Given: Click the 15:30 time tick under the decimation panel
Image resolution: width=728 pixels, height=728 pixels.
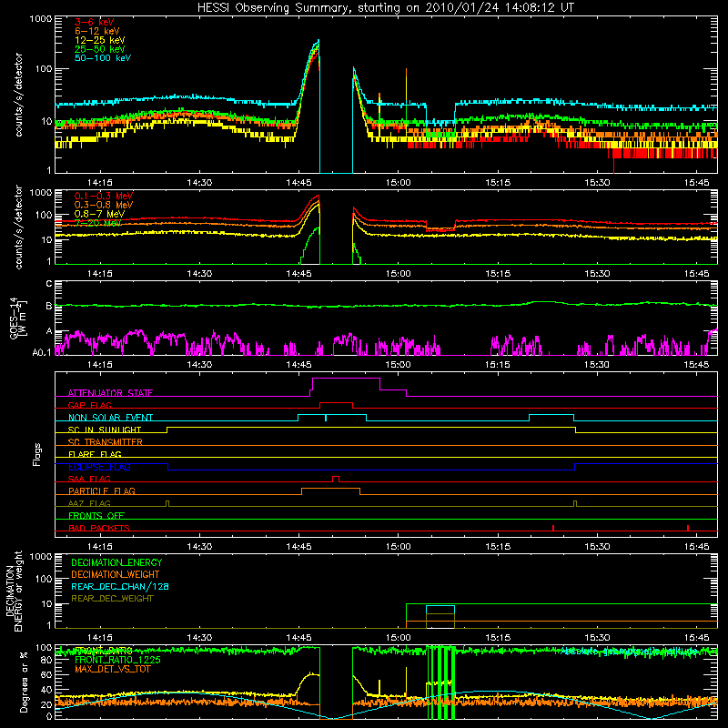Looking at the screenshot, I should 597,638.
